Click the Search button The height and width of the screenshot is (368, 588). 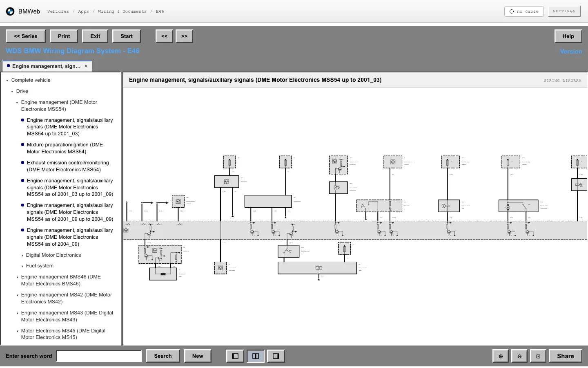point(163,356)
